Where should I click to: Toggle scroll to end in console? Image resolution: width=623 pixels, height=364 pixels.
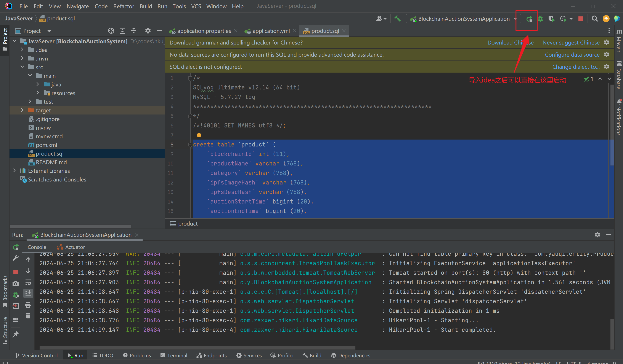(28, 293)
